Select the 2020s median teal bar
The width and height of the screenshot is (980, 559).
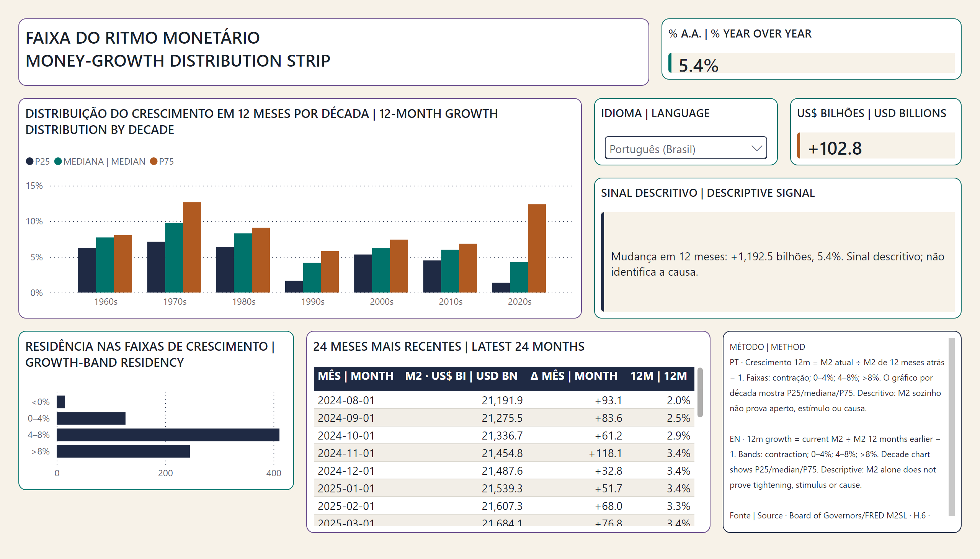pyautogui.click(x=519, y=277)
